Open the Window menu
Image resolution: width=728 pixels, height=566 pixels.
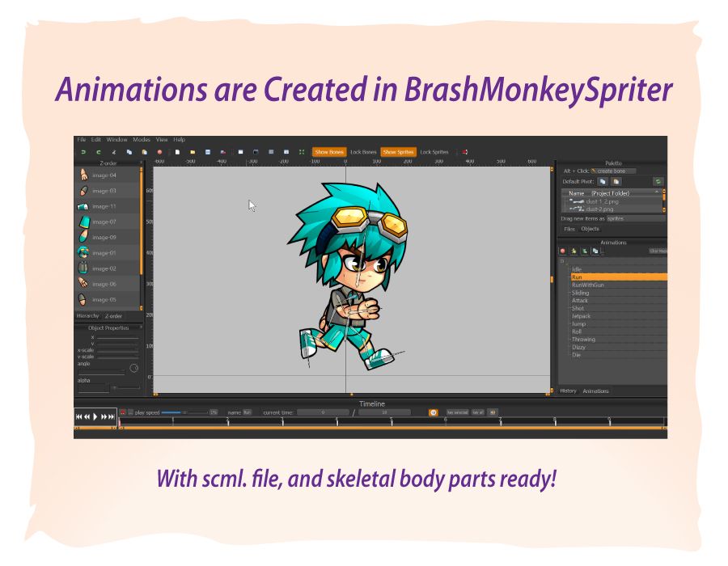click(116, 140)
